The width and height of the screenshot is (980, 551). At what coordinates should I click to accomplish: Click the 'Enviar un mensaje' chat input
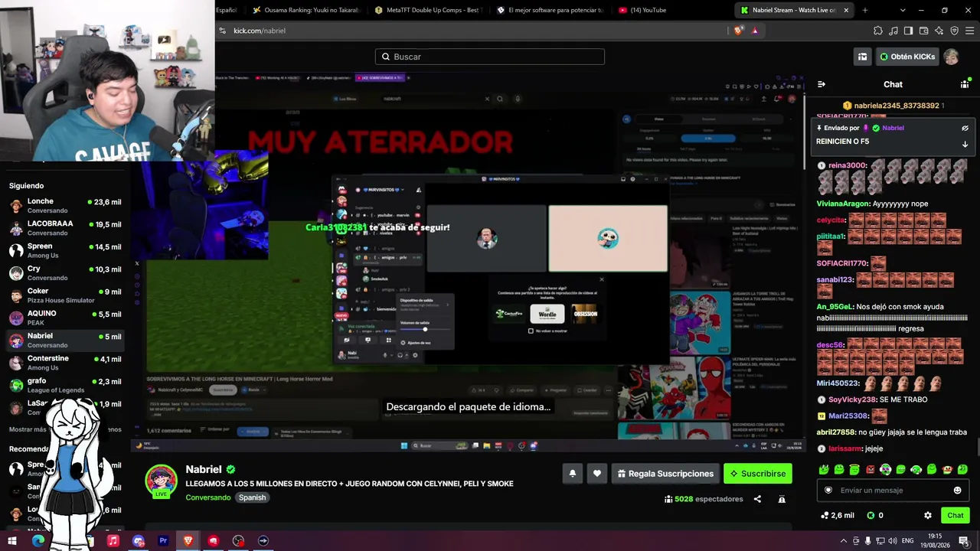(893, 491)
